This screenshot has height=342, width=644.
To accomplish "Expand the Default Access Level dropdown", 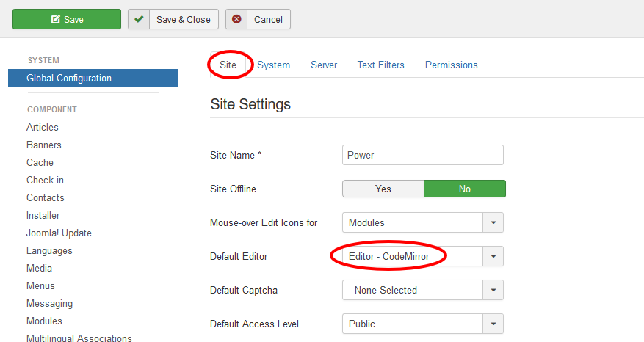I will [x=493, y=324].
